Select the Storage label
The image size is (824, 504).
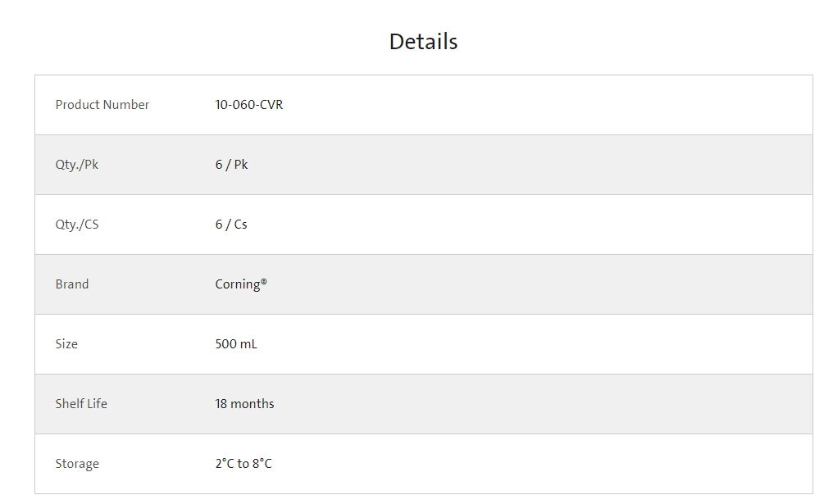[x=77, y=464]
